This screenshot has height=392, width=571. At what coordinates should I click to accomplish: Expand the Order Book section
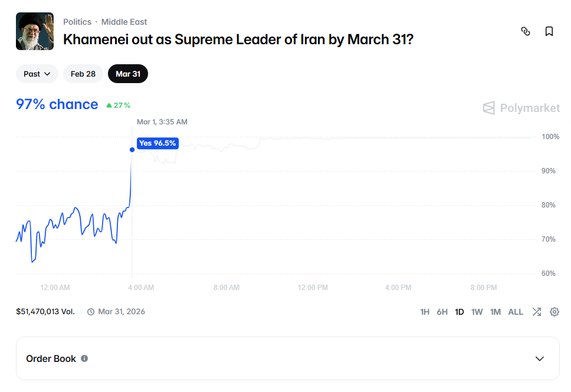tap(539, 358)
